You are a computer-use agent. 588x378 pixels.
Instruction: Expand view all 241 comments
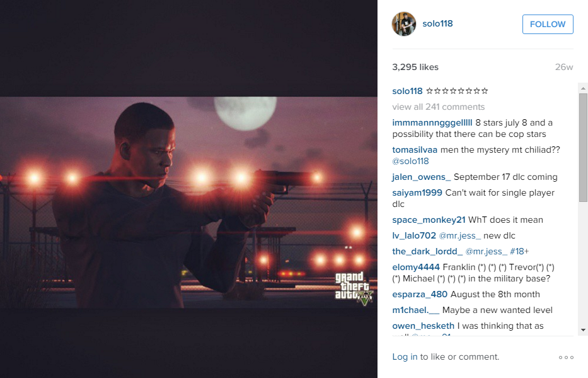click(x=439, y=107)
